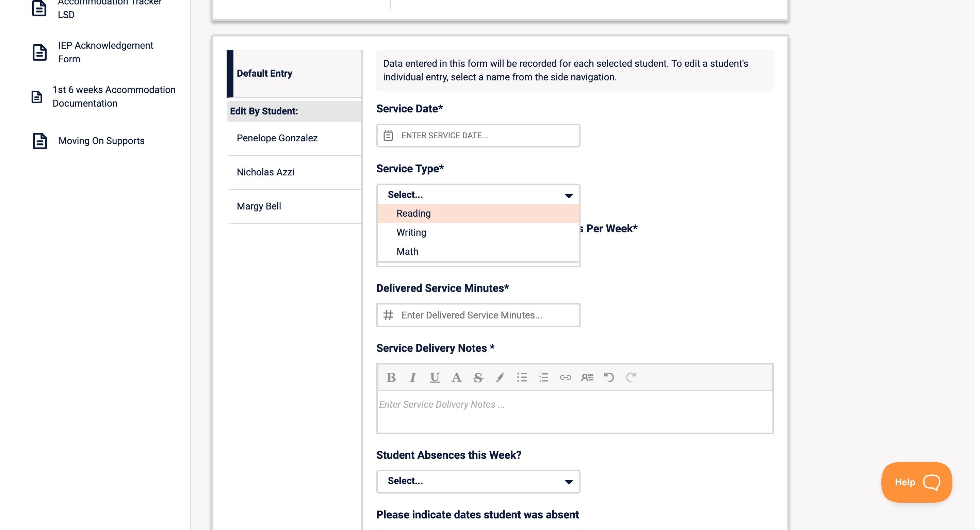The image size is (980, 530).
Task: Open the Help chat button
Action: tap(916, 482)
